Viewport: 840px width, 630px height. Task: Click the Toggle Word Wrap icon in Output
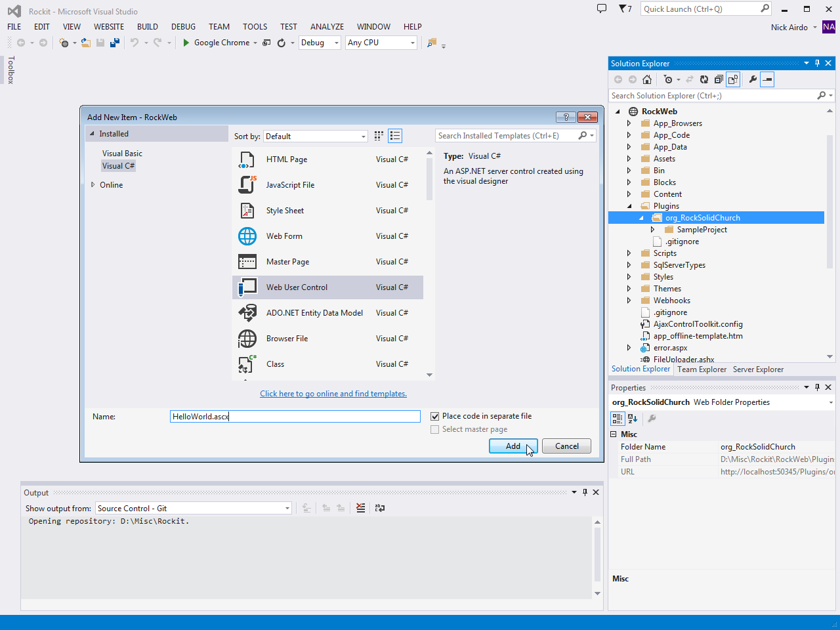pos(380,508)
